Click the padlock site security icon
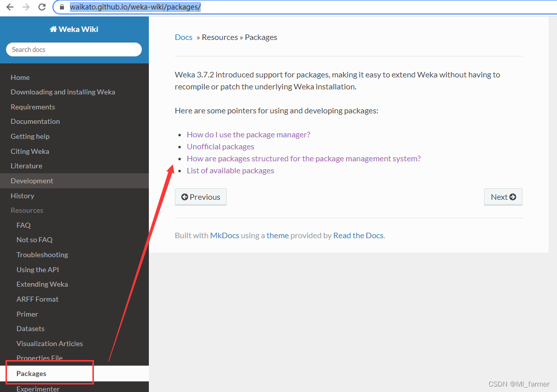Screen dimensions: 557x392 [x=62, y=7]
